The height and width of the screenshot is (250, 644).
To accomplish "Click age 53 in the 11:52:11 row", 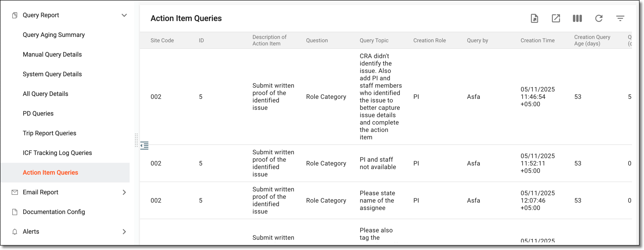I will click(578, 163).
